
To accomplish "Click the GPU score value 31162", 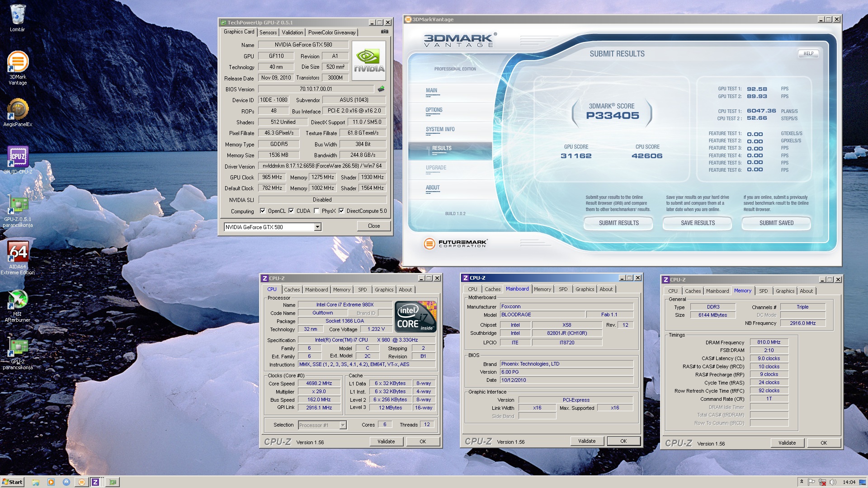I will (x=576, y=156).
